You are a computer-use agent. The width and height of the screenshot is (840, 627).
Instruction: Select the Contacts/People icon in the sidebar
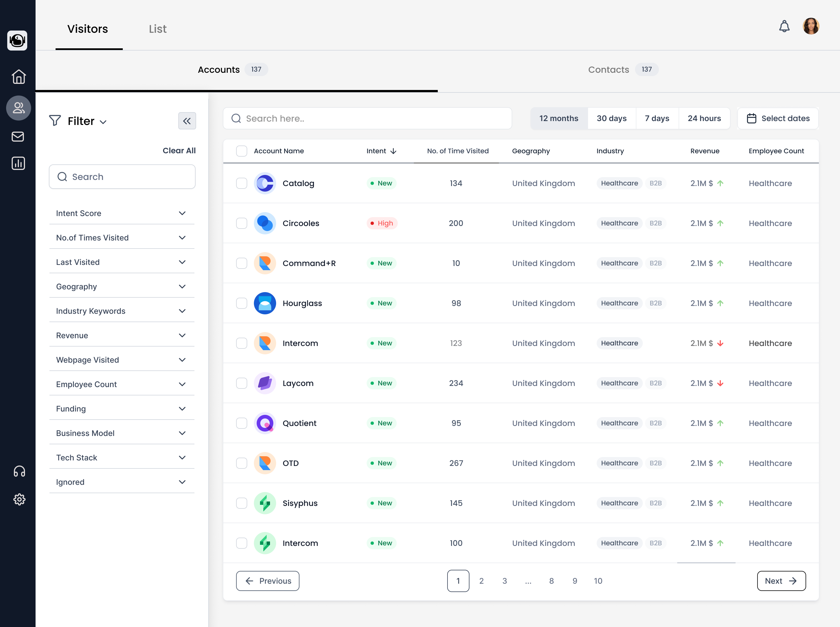pos(18,108)
